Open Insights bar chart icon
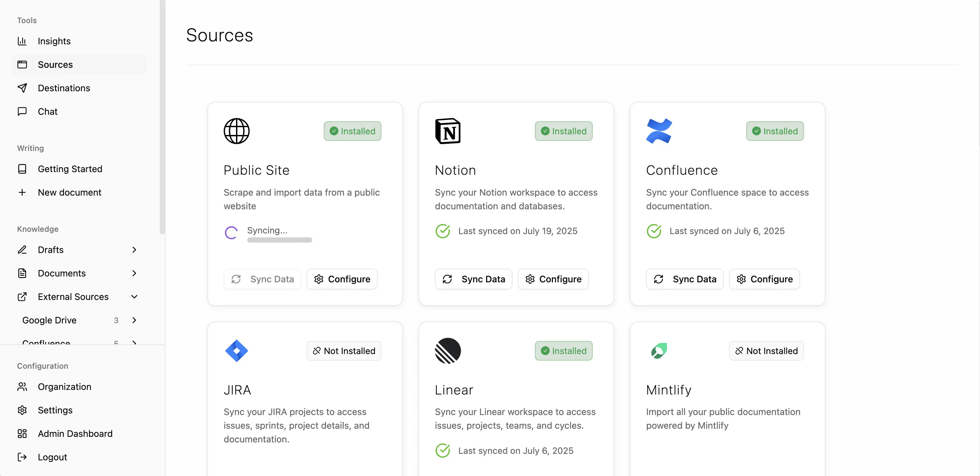The image size is (980, 476). 22,41
